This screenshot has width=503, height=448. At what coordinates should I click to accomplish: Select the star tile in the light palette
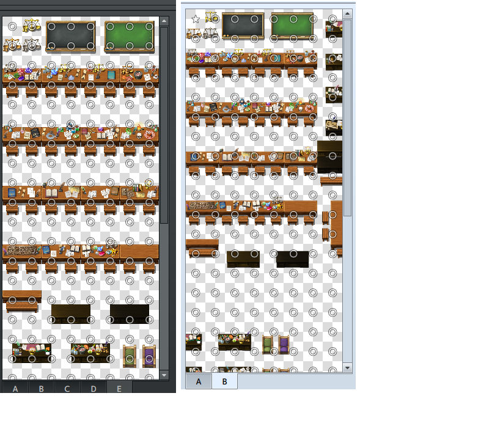point(196,19)
